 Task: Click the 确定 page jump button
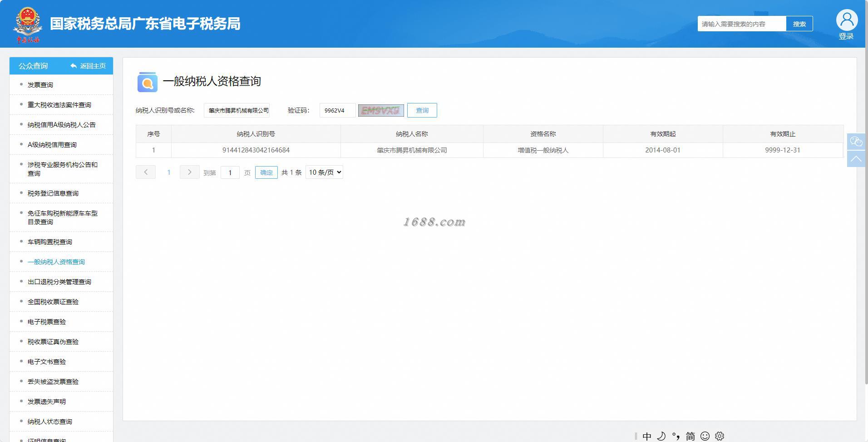point(266,172)
